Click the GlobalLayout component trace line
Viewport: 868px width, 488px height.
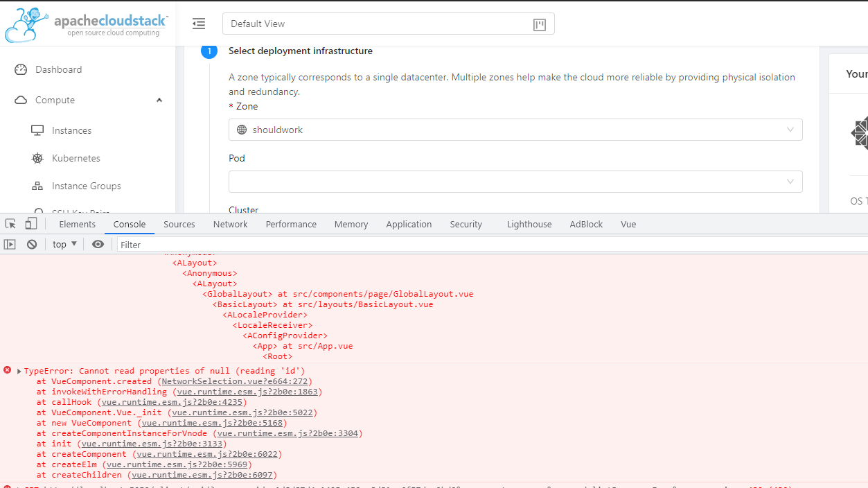tap(338, 294)
